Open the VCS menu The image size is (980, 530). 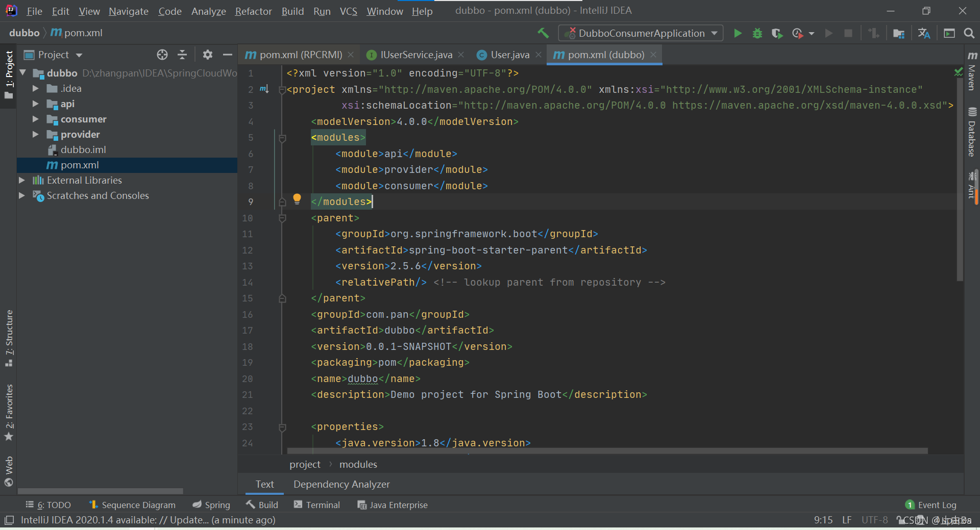(x=349, y=11)
